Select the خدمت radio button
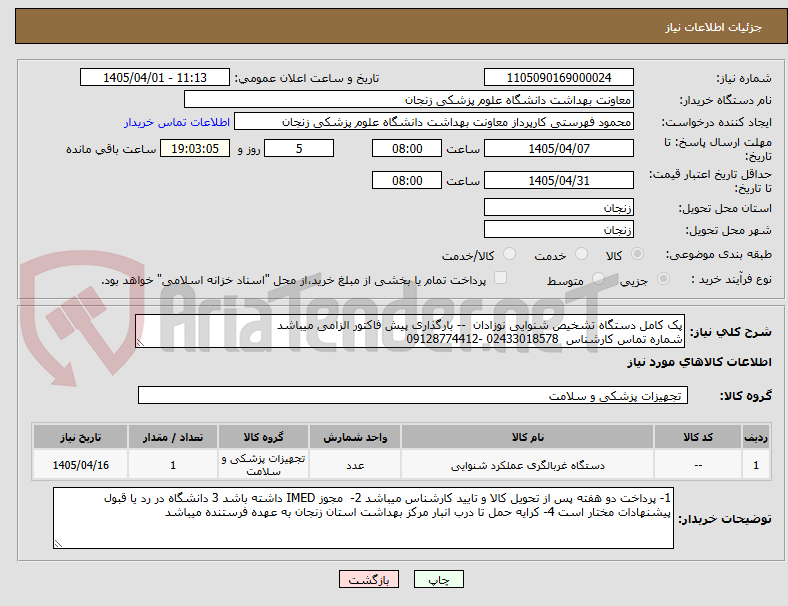The height and width of the screenshot is (606, 788). [x=581, y=254]
